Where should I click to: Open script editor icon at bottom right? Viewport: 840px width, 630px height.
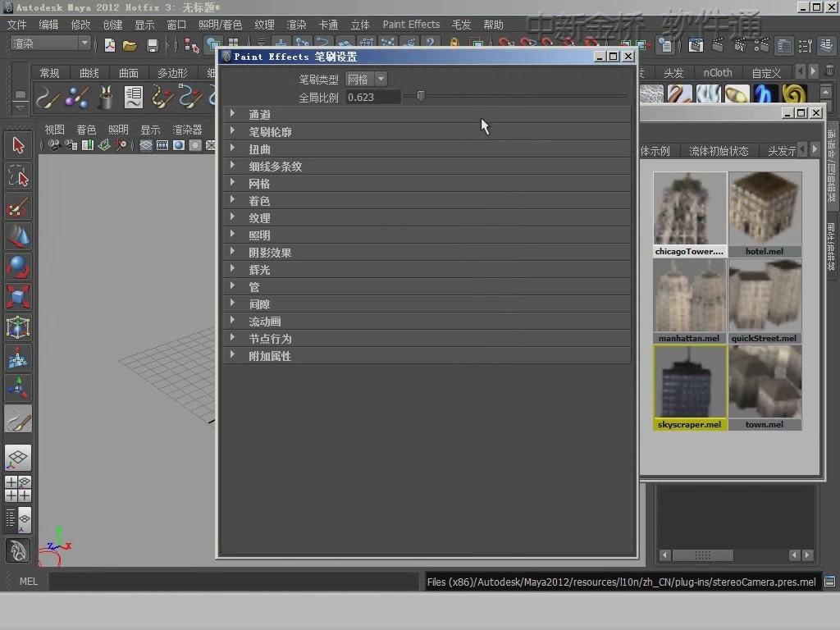(x=829, y=582)
